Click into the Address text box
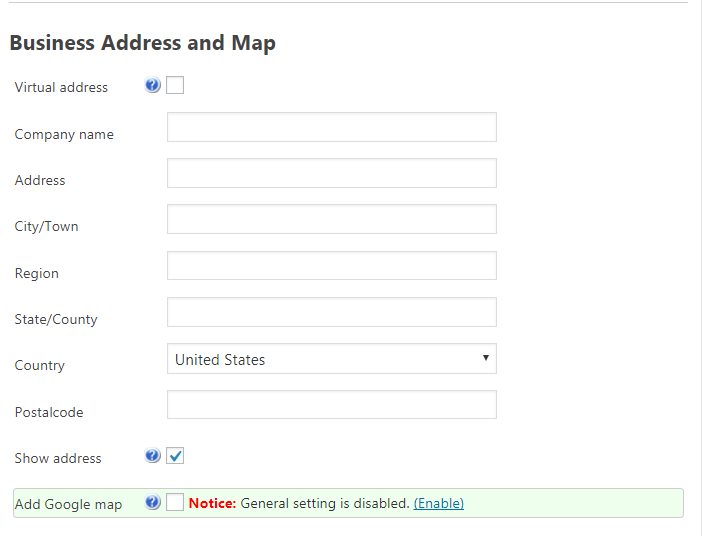Viewport: 702px width, 536px height. click(x=331, y=173)
